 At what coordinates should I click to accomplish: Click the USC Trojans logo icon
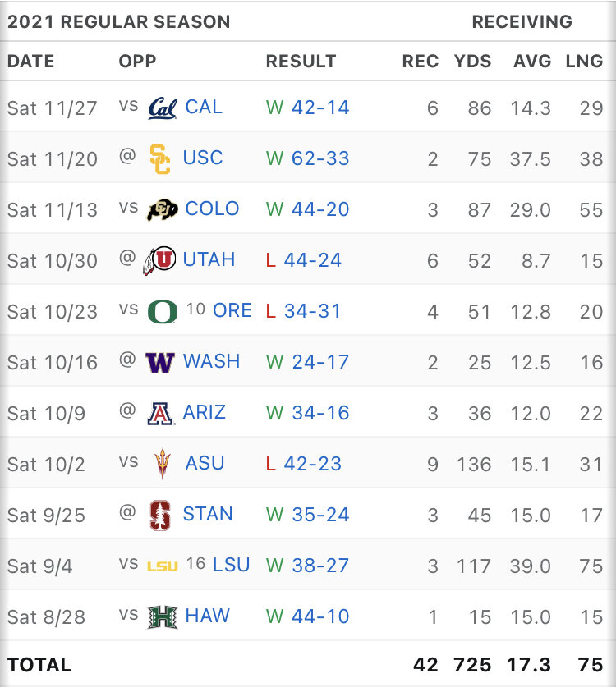point(160,158)
